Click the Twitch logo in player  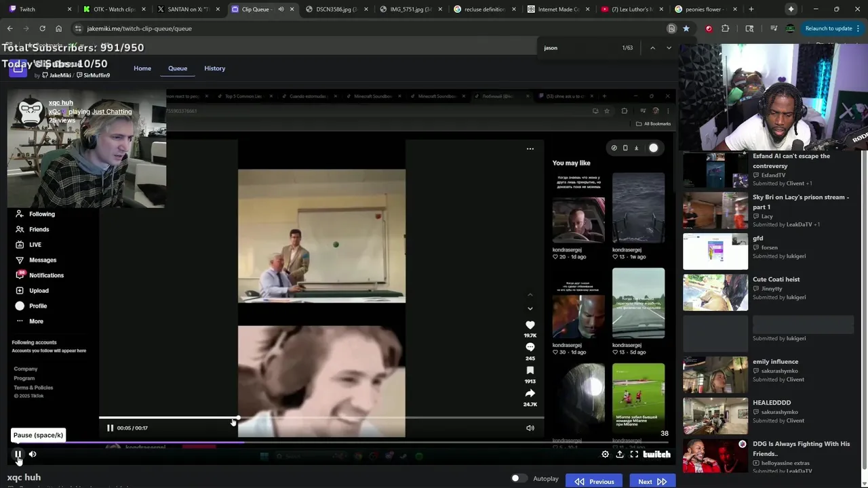tap(656, 454)
